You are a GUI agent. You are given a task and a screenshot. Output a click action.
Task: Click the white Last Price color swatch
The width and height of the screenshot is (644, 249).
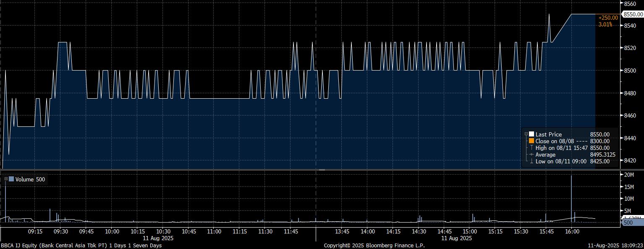531,134
